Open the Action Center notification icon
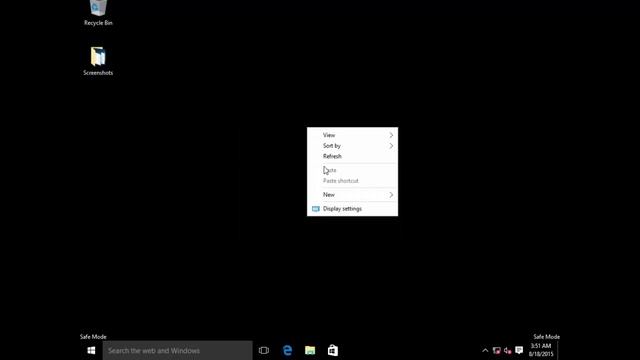The image size is (640, 360). coord(519,350)
